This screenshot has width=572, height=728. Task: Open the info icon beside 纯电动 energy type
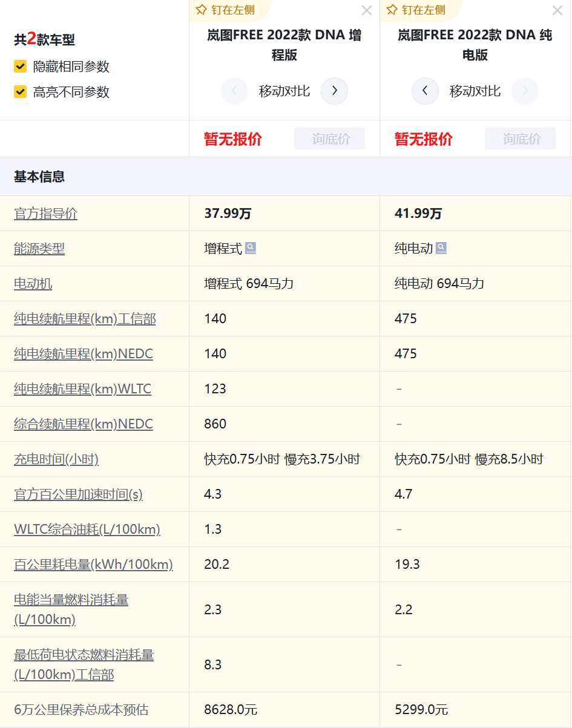441,248
